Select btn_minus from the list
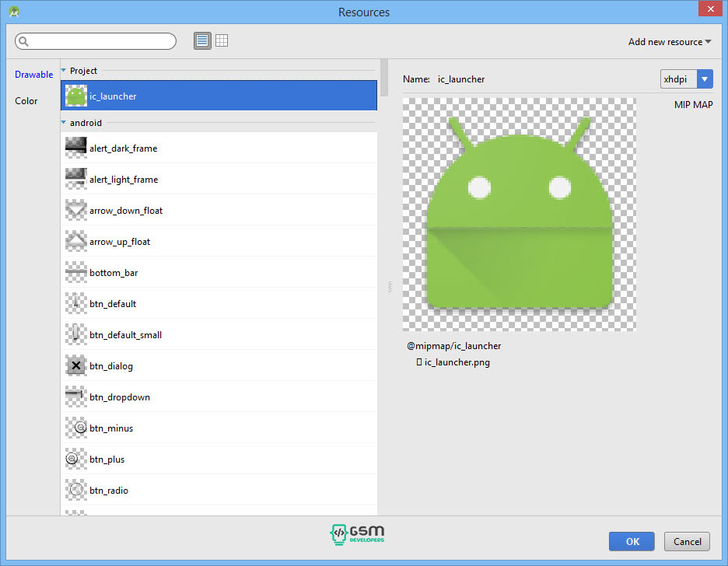728x566 pixels. [219, 428]
